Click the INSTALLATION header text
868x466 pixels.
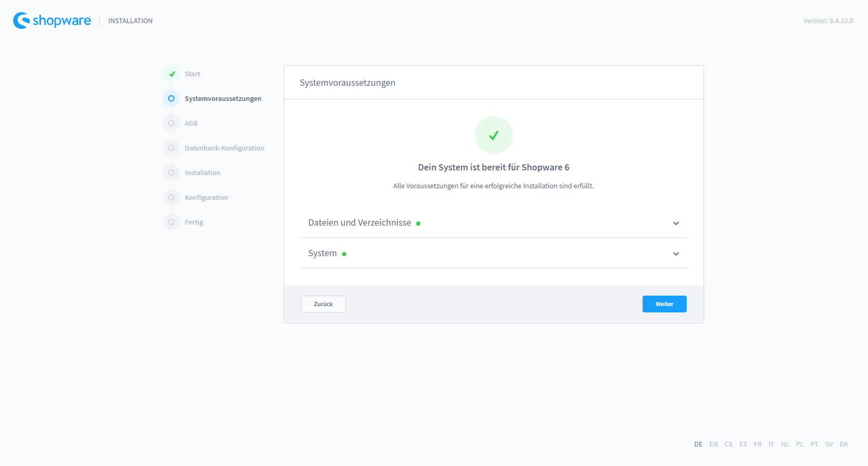pyautogui.click(x=130, y=21)
